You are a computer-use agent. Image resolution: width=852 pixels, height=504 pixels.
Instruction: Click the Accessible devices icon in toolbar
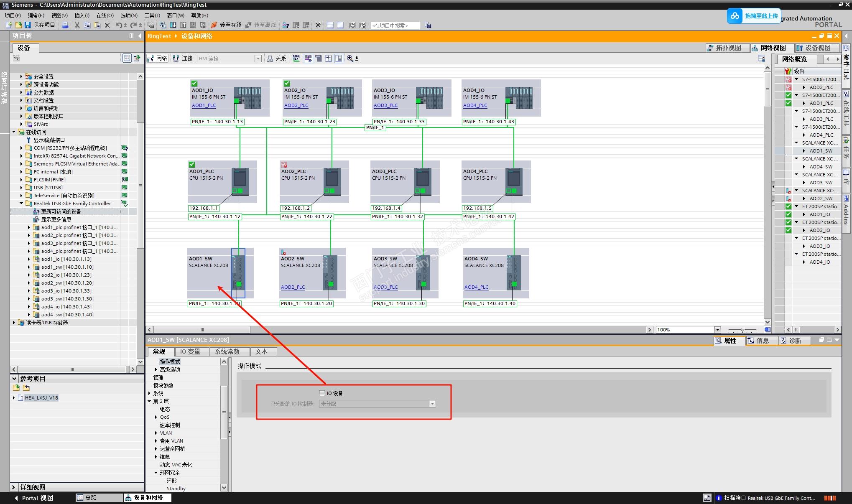[286, 25]
